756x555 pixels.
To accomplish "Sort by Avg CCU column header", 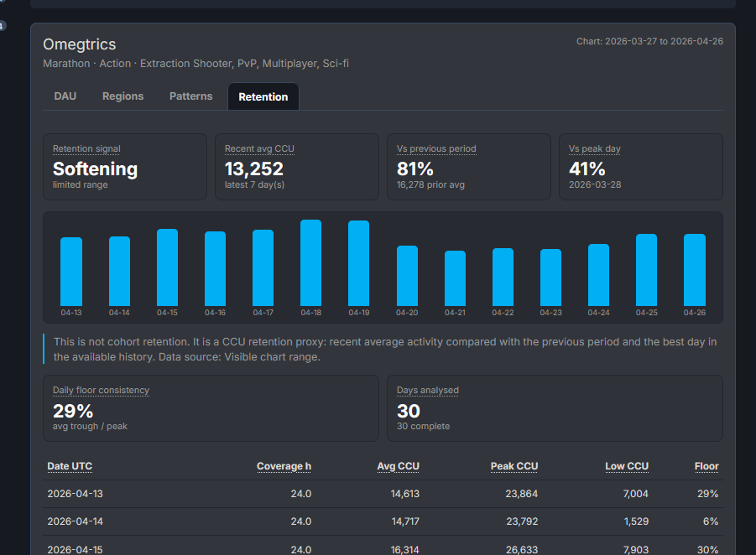I will click(x=399, y=466).
